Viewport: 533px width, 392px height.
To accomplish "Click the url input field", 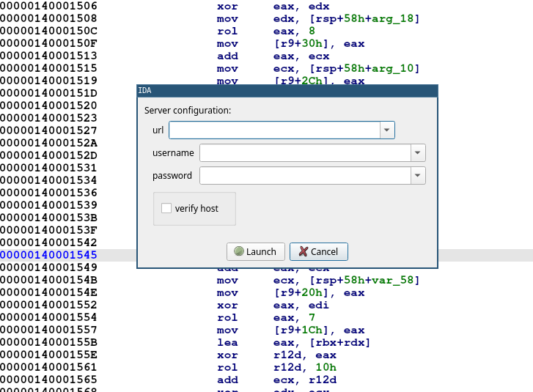I will pos(274,130).
